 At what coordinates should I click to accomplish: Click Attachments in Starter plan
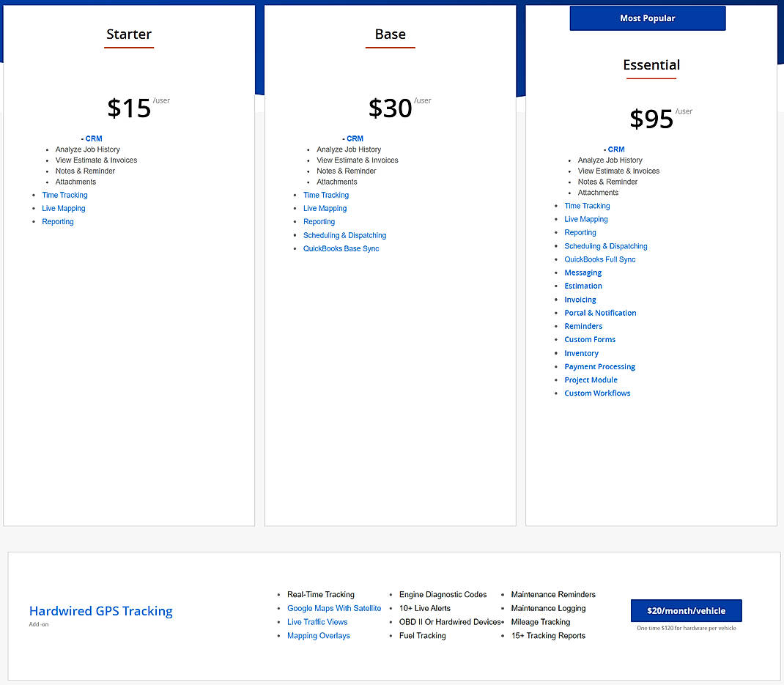click(x=75, y=182)
